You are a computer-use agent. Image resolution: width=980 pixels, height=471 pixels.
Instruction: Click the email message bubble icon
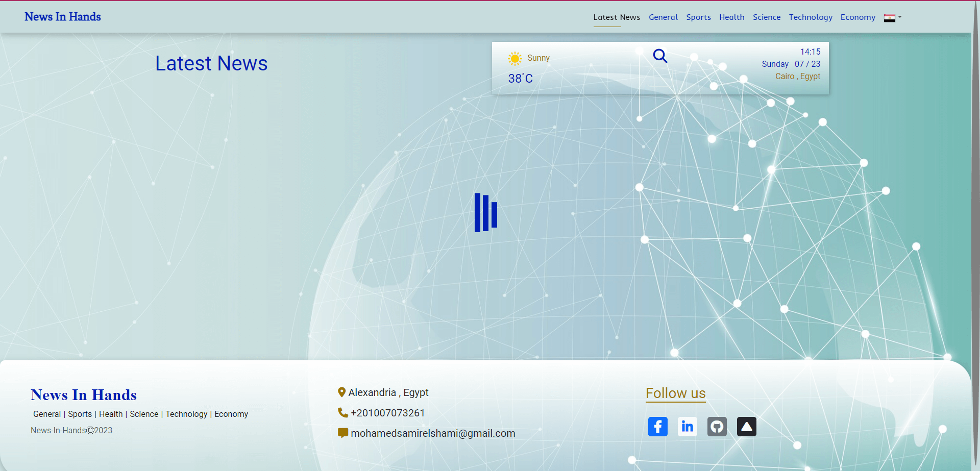click(343, 433)
